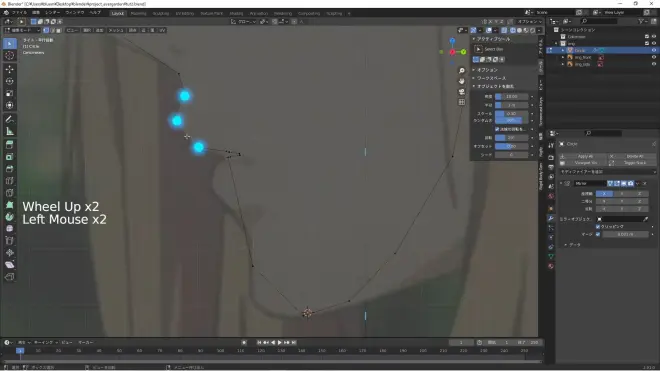The width and height of the screenshot is (660, 371).
Task: Pick the Extrude Region tool icon
Action: [x=10, y=145]
